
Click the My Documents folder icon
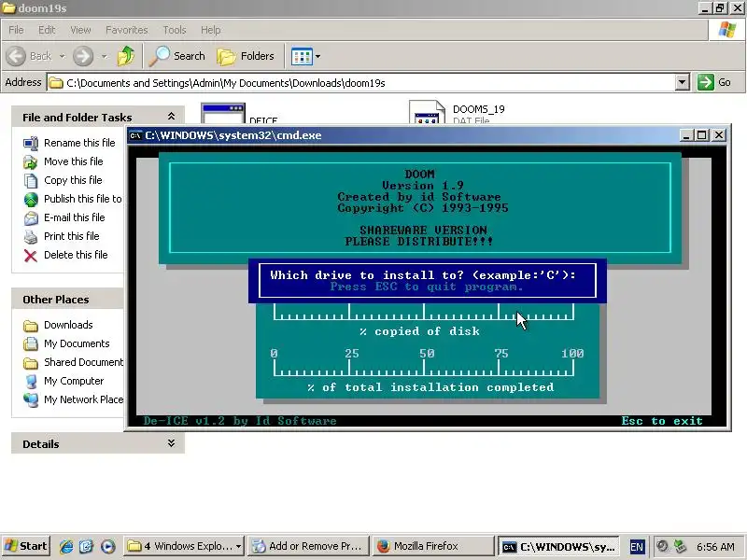click(x=31, y=343)
